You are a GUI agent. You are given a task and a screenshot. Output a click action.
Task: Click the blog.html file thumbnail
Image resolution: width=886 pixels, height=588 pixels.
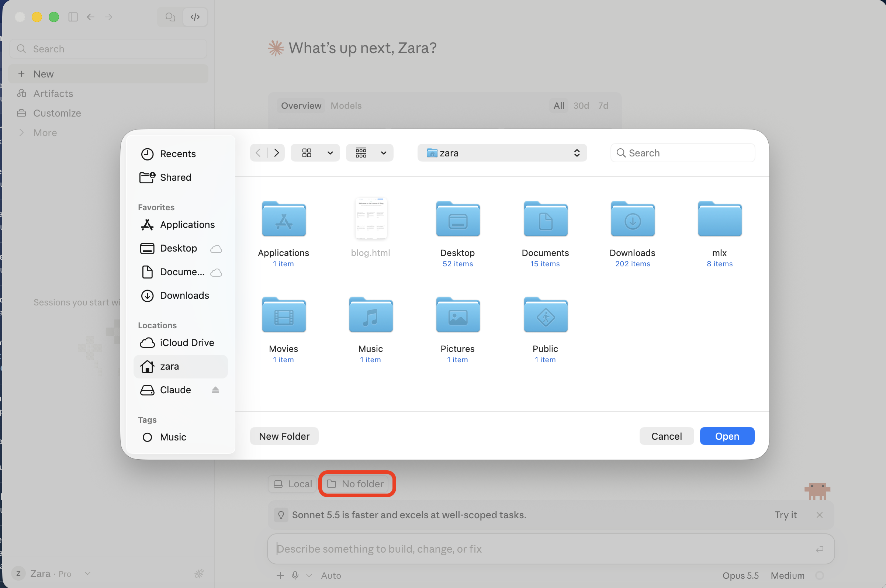coord(371,218)
